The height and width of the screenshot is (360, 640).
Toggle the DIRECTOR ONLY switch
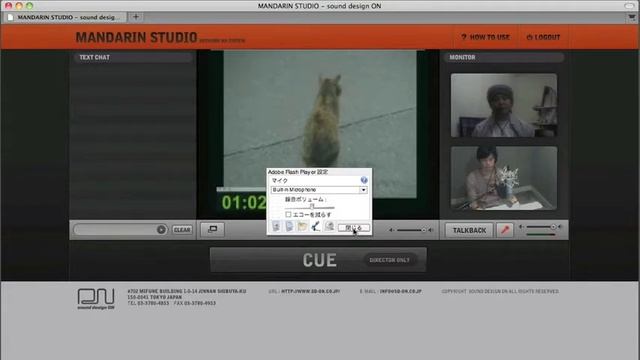tap(389, 260)
